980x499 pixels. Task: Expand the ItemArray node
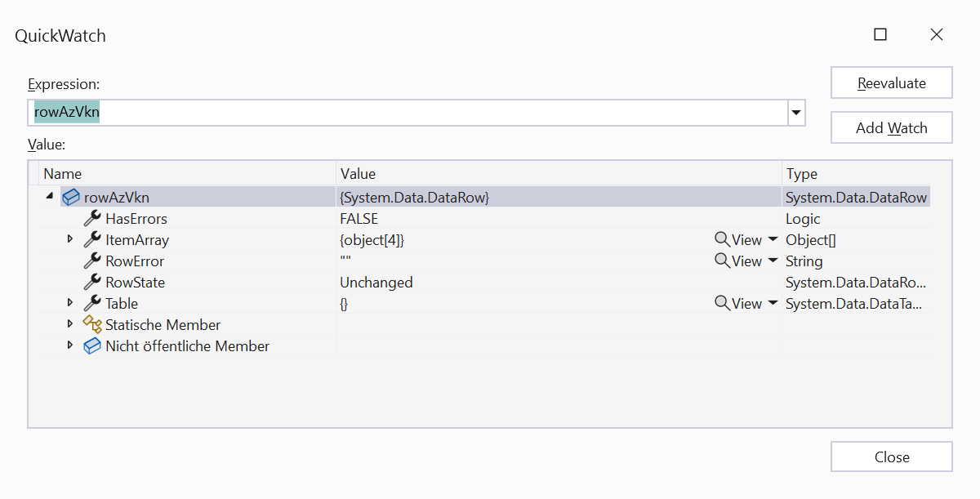[x=70, y=239]
